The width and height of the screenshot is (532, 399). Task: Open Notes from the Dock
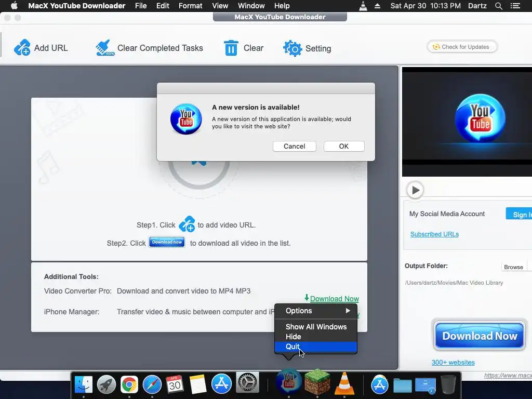pyautogui.click(x=198, y=384)
